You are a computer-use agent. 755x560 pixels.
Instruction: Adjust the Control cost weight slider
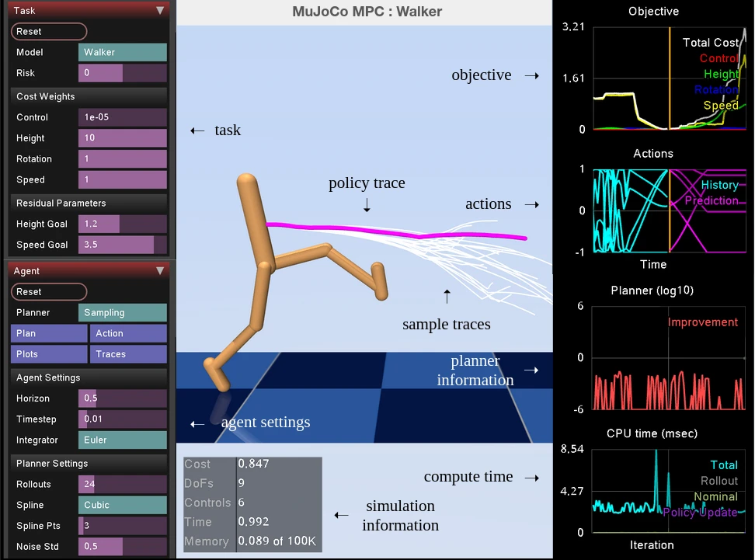tap(123, 117)
